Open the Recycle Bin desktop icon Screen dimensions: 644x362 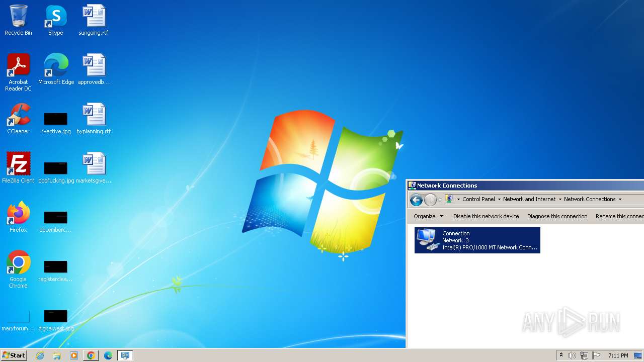click(x=18, y=20)
